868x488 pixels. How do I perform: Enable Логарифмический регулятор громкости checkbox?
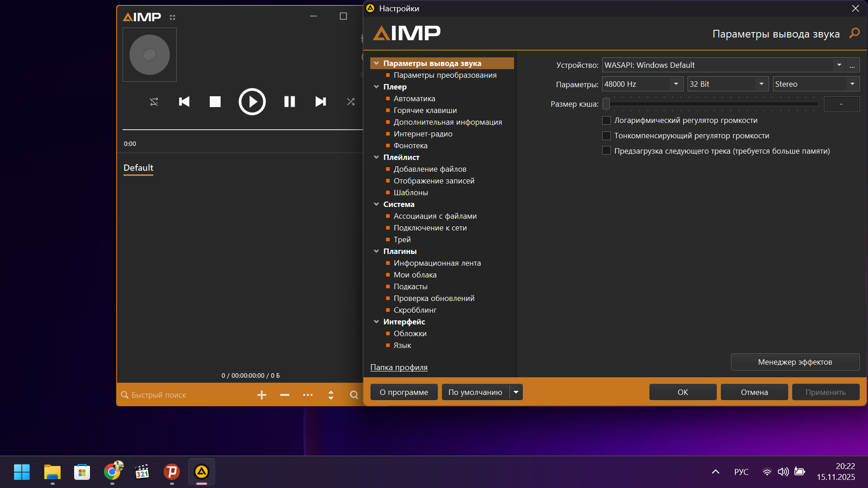tap(607, 121)
